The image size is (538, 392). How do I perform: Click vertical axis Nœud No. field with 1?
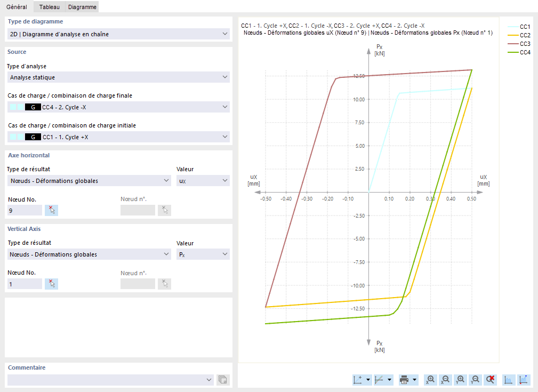[25, 284]
